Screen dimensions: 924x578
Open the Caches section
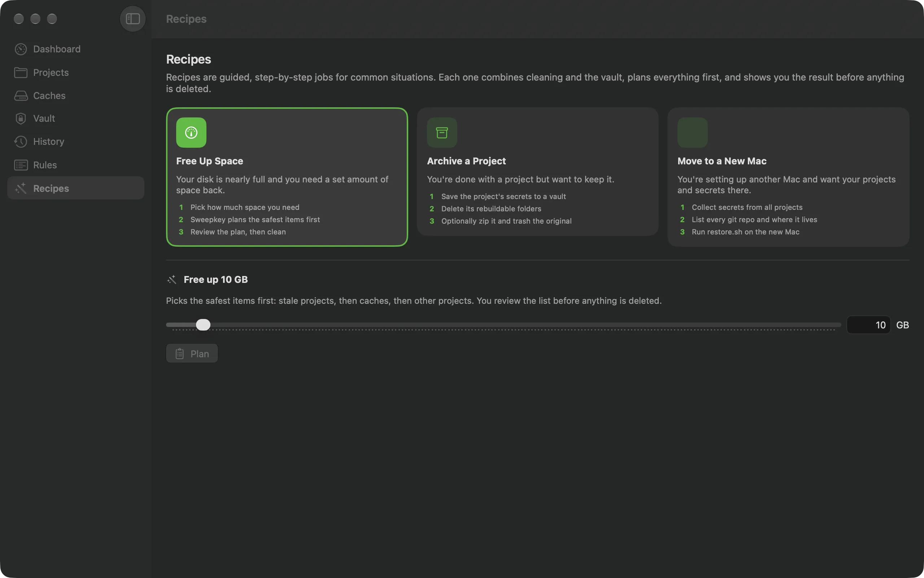tap(75, 96)
